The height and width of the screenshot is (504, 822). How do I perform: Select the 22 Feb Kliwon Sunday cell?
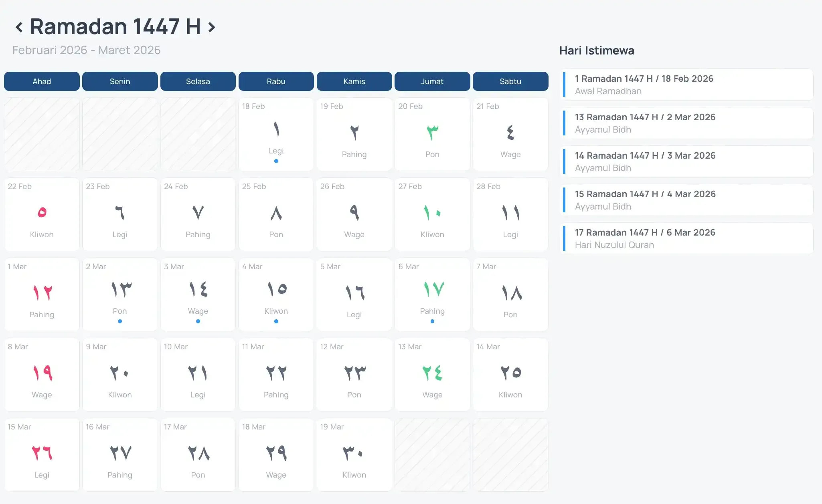[x=42, y=214]
